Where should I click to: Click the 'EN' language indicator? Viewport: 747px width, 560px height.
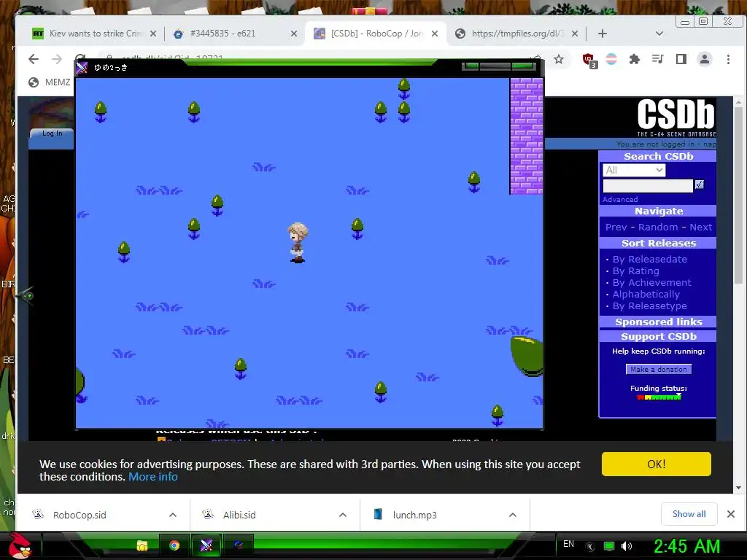click(x=568, y=544)
